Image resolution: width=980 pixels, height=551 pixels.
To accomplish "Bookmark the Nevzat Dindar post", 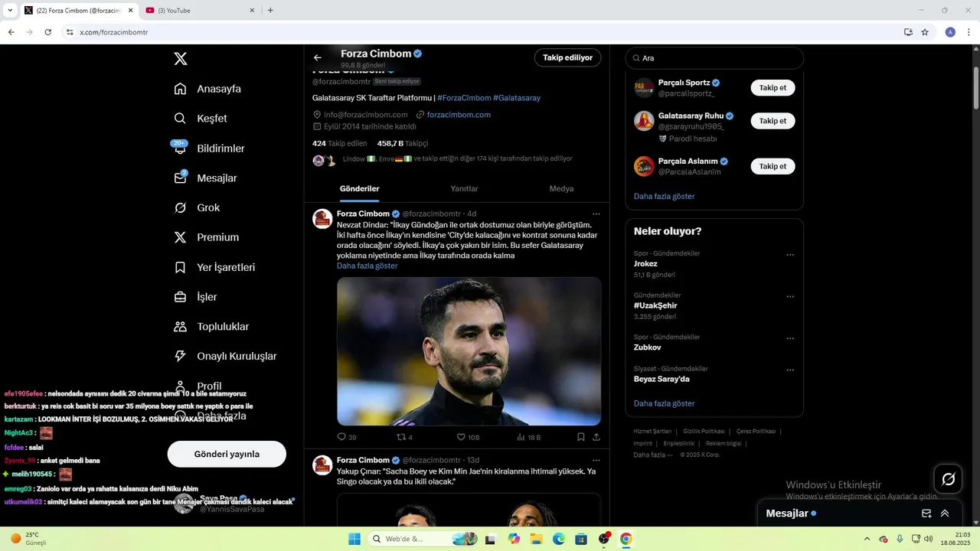I will [581, 437].
